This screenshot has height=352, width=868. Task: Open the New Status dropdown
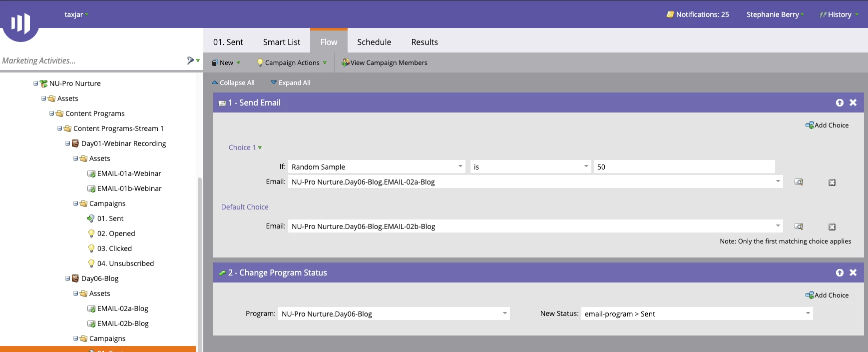(808, 313)
